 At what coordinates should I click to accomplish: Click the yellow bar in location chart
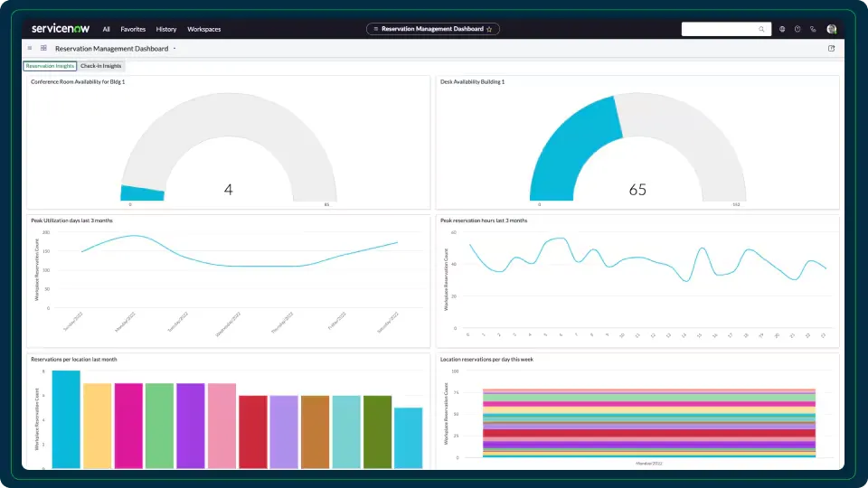coord(98,426)
